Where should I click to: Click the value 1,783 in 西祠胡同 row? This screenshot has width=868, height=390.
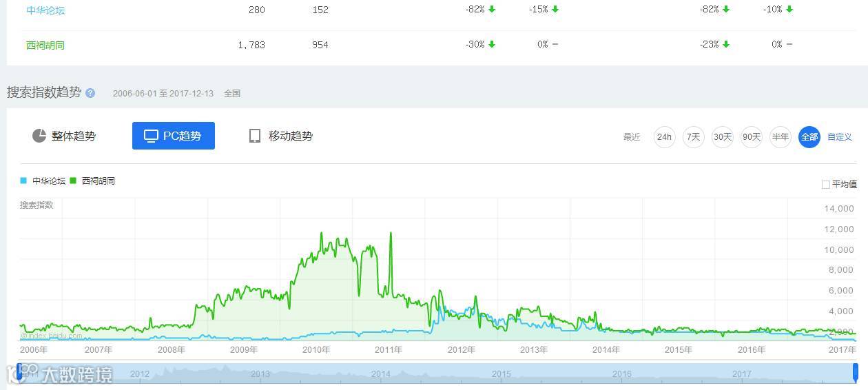click(251, 45)
